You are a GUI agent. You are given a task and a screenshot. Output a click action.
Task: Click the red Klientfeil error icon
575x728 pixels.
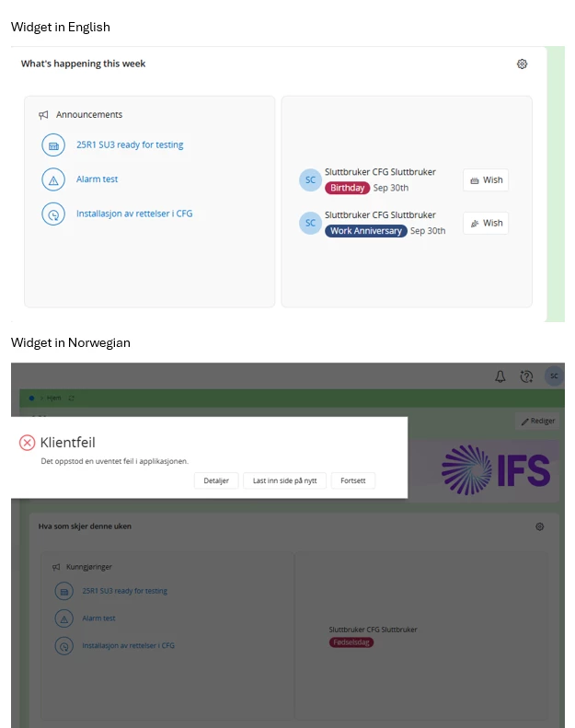click(x=28, y=443)
